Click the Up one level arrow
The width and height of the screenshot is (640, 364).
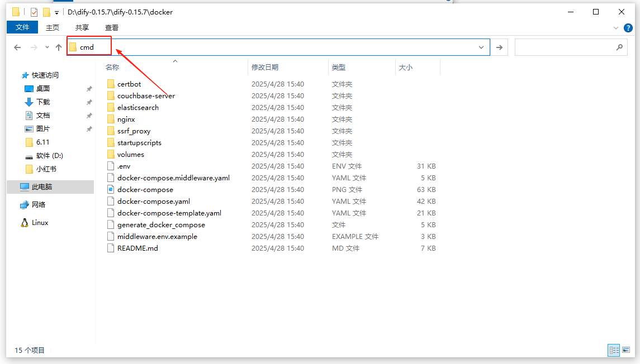pos(59,47)
